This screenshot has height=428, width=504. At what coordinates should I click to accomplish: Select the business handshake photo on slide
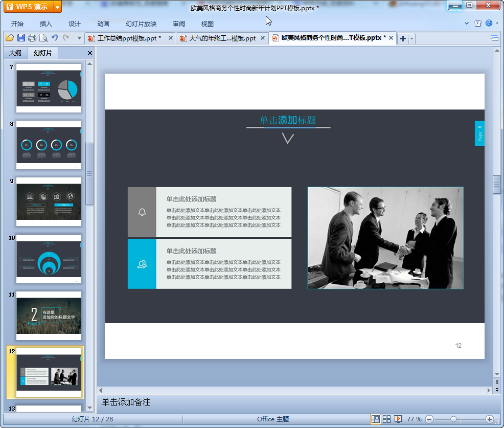[385, 238]
